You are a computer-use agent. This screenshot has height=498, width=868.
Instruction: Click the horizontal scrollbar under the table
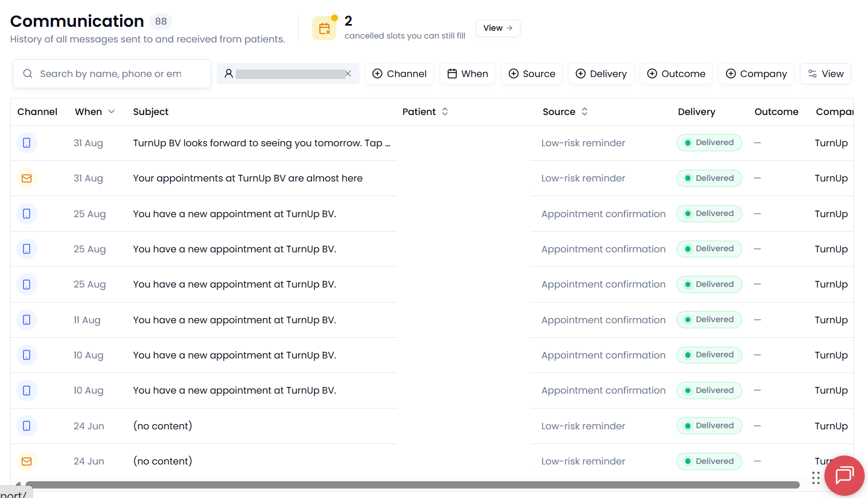(x=413, y=485)
